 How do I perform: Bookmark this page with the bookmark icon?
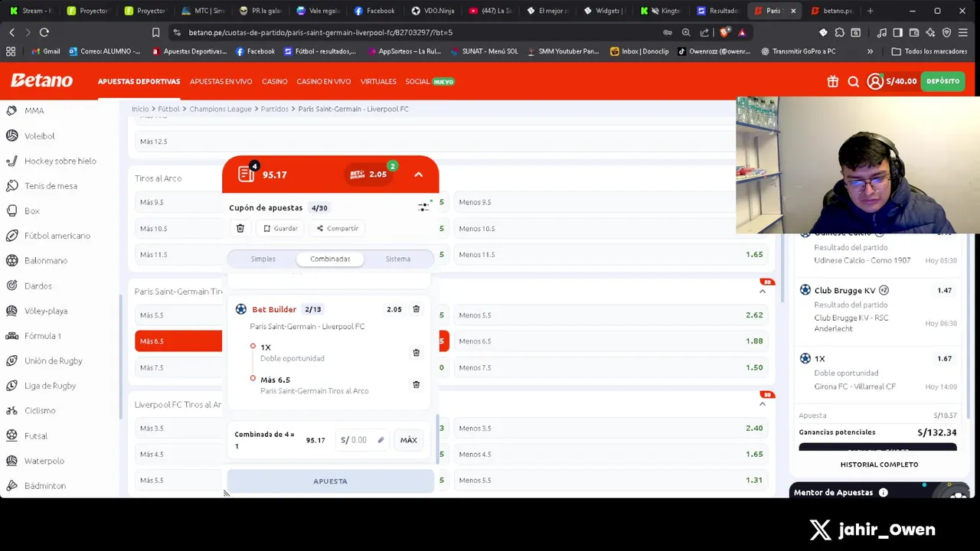click(x=155, y=32)
